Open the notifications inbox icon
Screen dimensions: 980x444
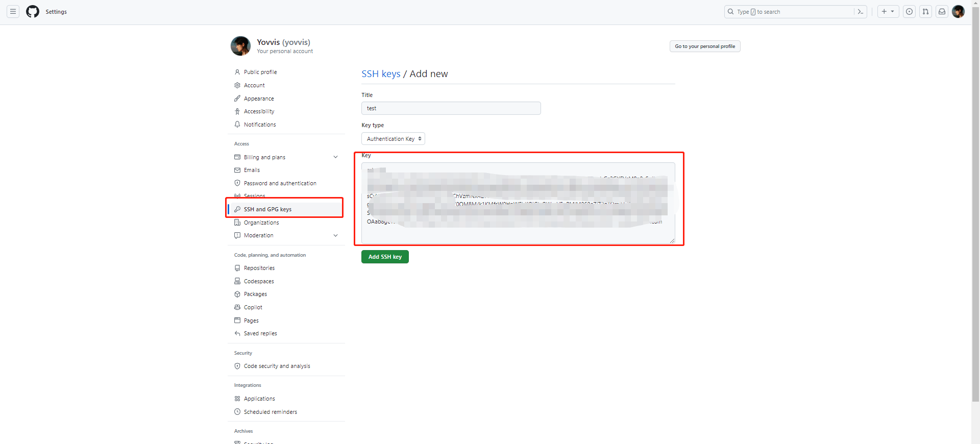click(x=942, y=12)
